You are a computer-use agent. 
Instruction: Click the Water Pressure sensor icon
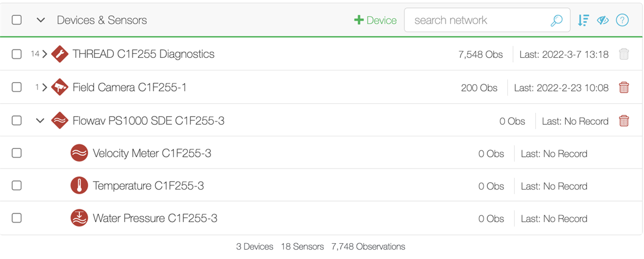(x=79, y=218)
